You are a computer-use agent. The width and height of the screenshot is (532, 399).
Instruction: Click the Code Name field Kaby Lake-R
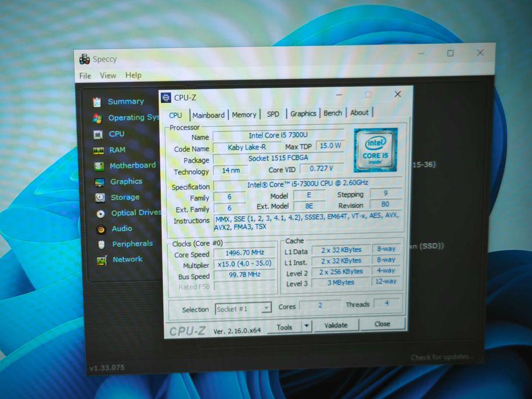[x=247, y=147]
